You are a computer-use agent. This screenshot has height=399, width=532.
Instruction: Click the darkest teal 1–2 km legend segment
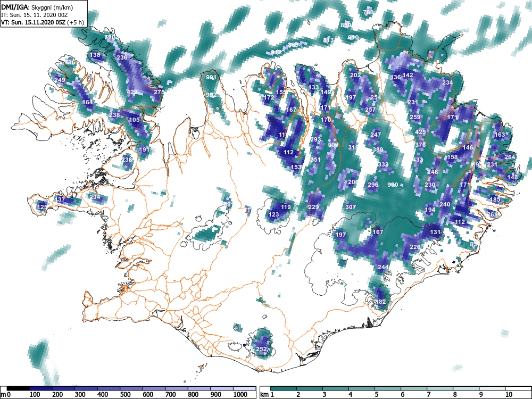284,388
